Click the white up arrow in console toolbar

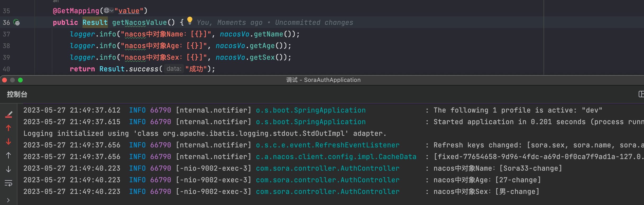(8, 156)
